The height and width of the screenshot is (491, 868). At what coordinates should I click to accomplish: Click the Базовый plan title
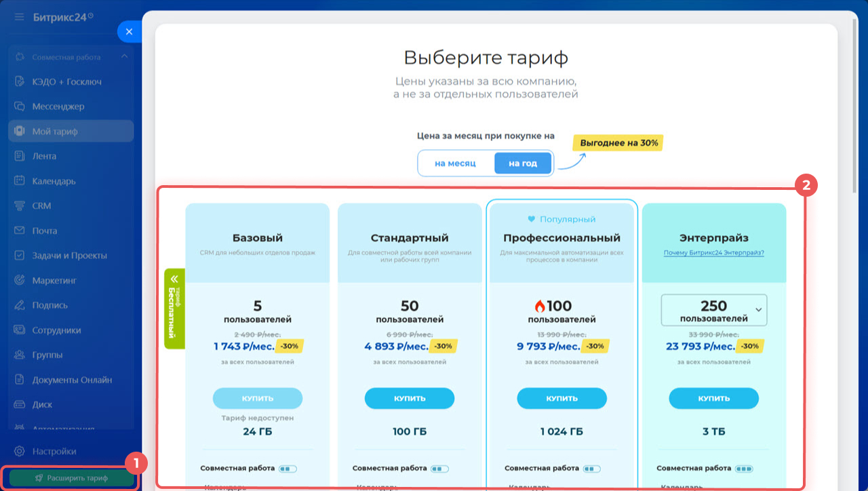258,238
